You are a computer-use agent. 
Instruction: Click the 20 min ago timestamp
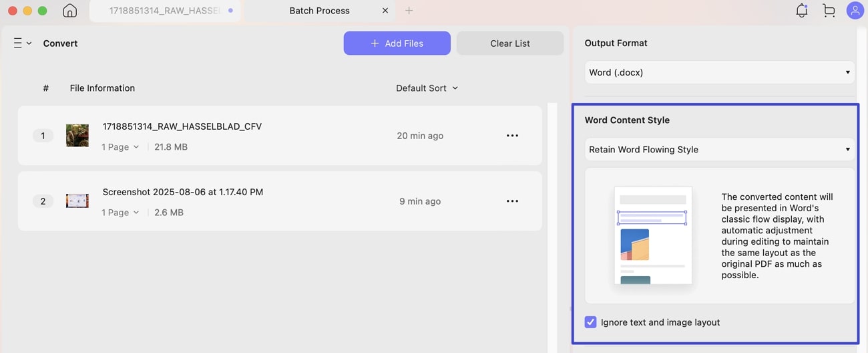(x=420, y=136)
